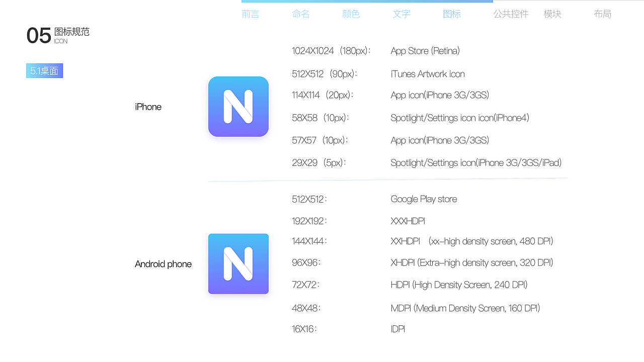
Task: Select the Android phone label
Action: coord(163,264)
